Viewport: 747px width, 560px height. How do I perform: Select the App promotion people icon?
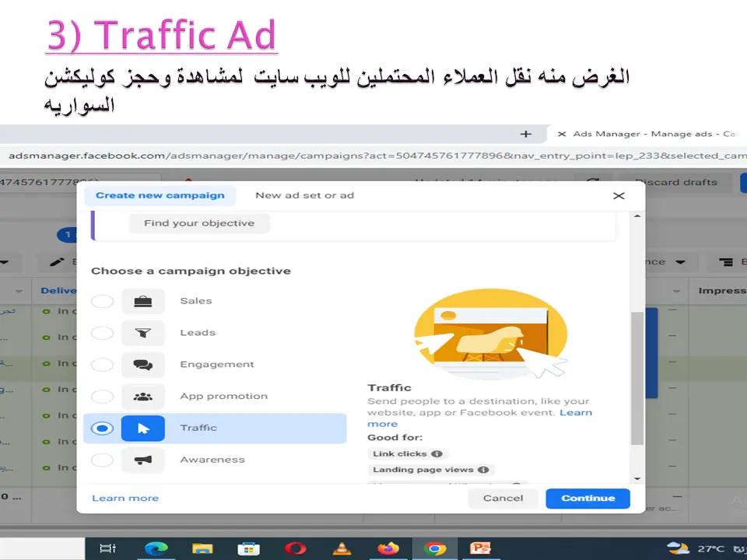click(x=143, y=396)
